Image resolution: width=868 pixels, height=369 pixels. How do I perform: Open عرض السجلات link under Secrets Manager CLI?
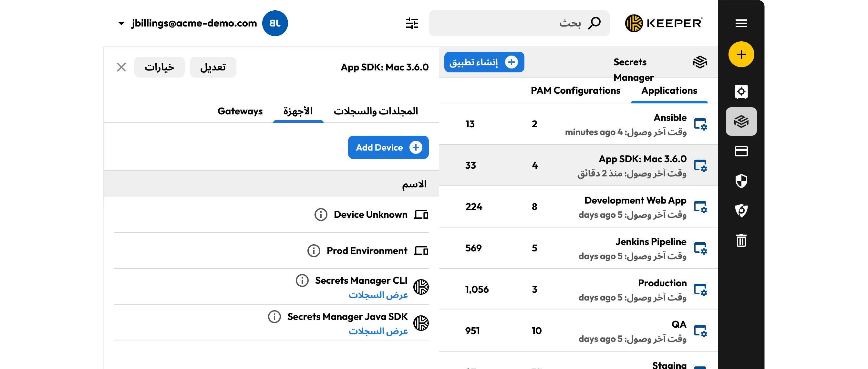point(378,295)
